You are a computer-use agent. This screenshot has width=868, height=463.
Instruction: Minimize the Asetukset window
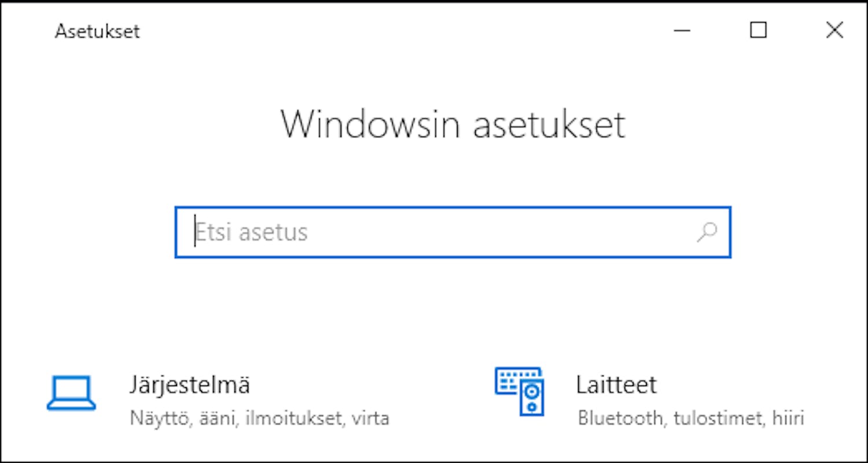(683, 31)
